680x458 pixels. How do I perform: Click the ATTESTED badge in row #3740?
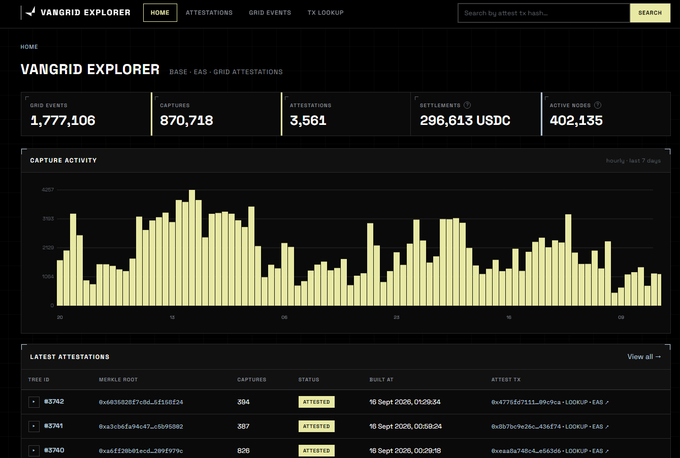tap(317, 451)
